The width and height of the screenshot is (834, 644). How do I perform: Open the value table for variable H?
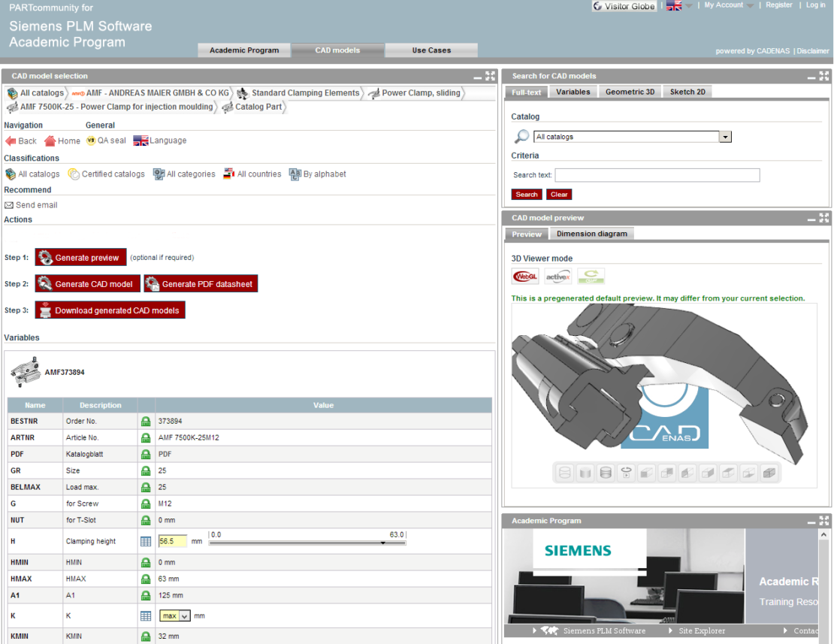point(145,540)
